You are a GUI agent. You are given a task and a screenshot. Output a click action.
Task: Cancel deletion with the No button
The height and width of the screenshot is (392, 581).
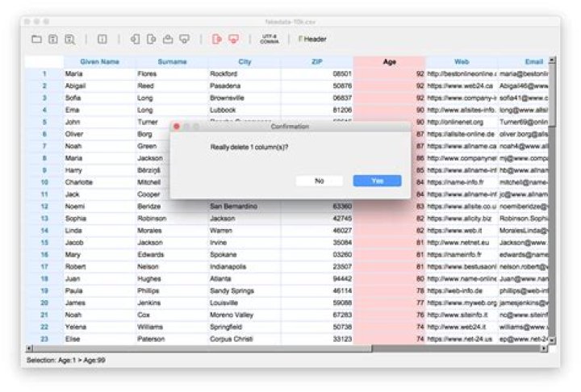click(319, 181)
